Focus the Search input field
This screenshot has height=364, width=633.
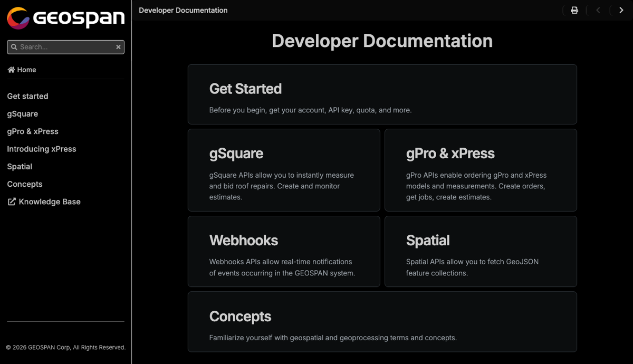click(x=66, y=47)
